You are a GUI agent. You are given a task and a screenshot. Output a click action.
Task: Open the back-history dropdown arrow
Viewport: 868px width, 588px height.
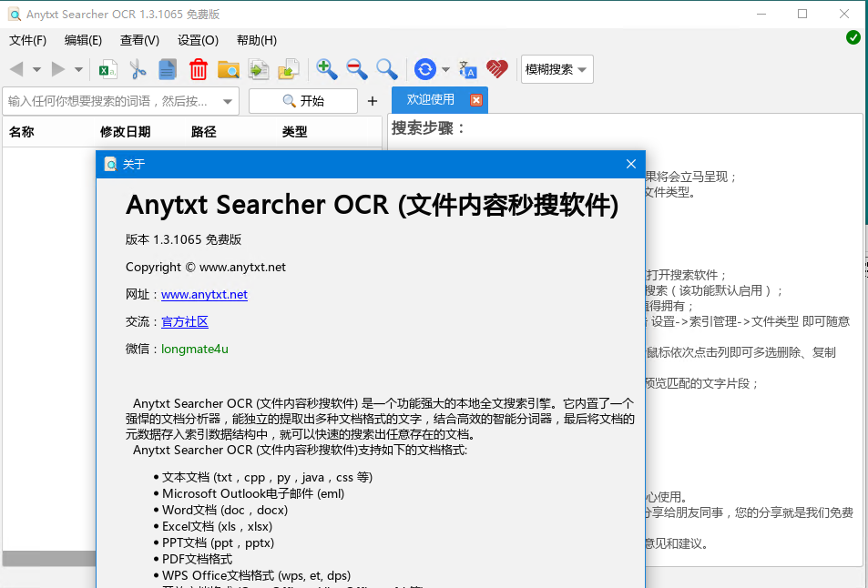pos(36,70)
